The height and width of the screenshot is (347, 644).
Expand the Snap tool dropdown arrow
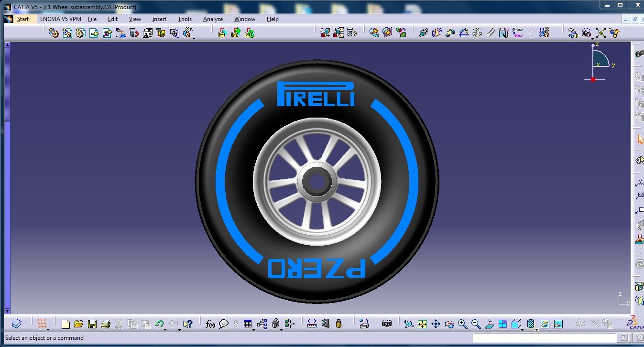(593, 38)
